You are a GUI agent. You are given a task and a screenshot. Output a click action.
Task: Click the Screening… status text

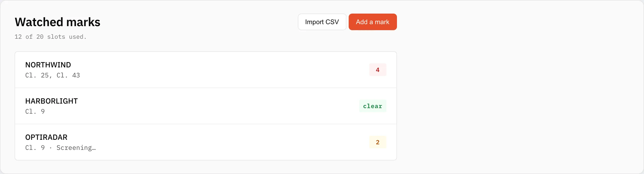[76, 148]
